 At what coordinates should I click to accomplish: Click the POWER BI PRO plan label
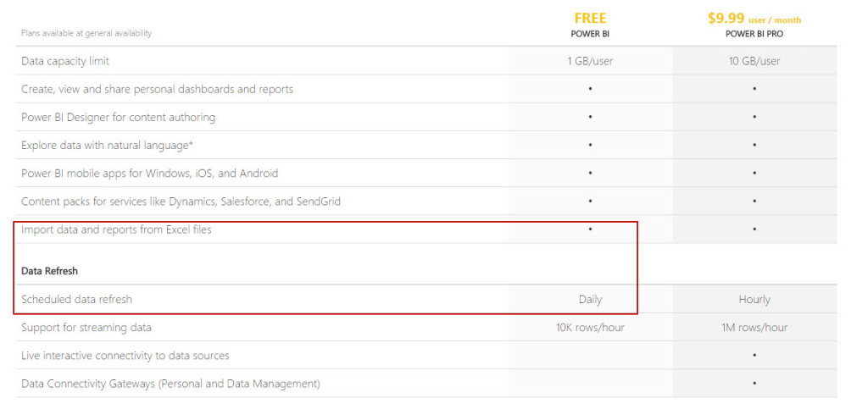754,34
